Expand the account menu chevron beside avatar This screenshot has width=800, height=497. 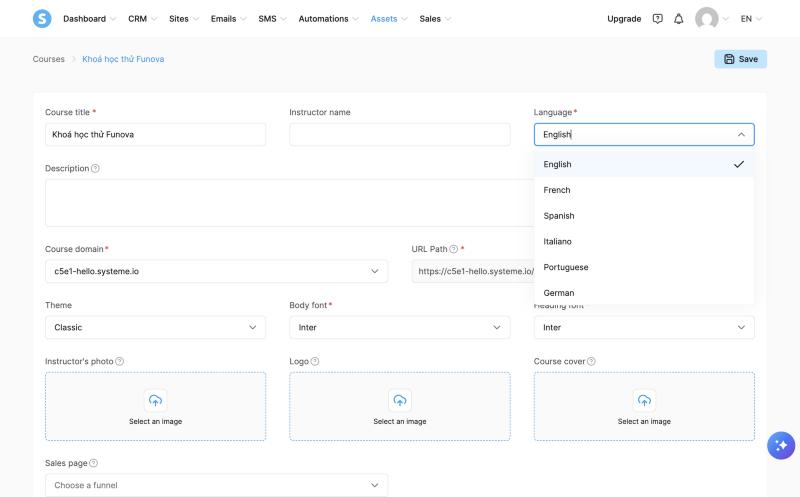coord(726,19)
